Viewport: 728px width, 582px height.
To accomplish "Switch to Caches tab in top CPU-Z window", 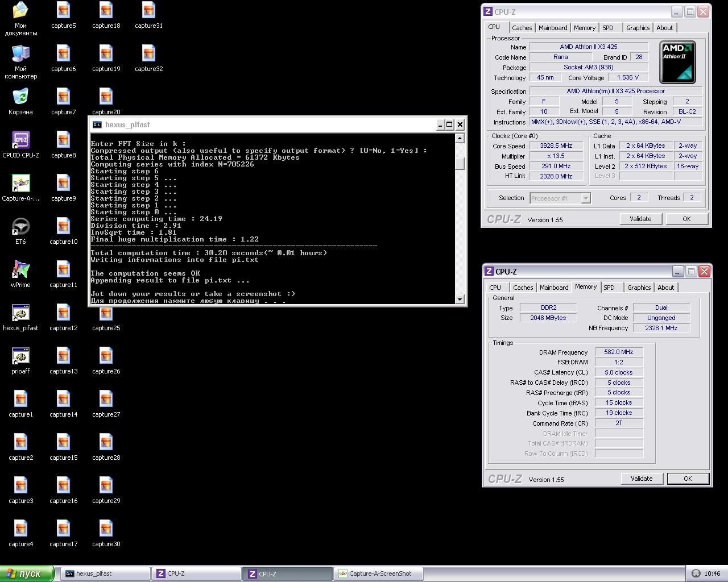I will [x=522, y=28].
